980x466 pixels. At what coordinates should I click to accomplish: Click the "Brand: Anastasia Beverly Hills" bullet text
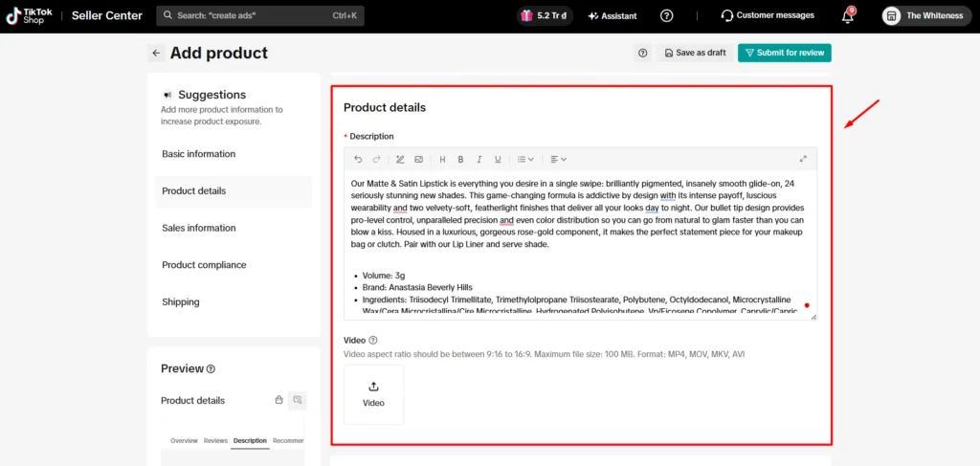[x=417, y=287]
